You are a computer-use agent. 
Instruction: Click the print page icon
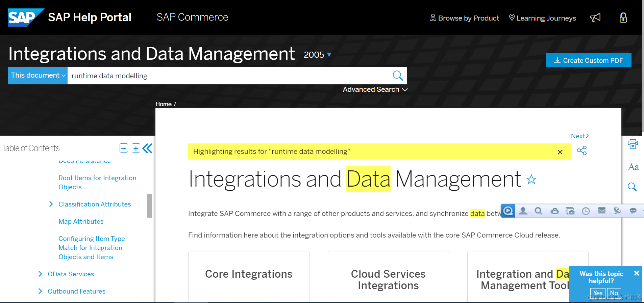click(633, 144)
